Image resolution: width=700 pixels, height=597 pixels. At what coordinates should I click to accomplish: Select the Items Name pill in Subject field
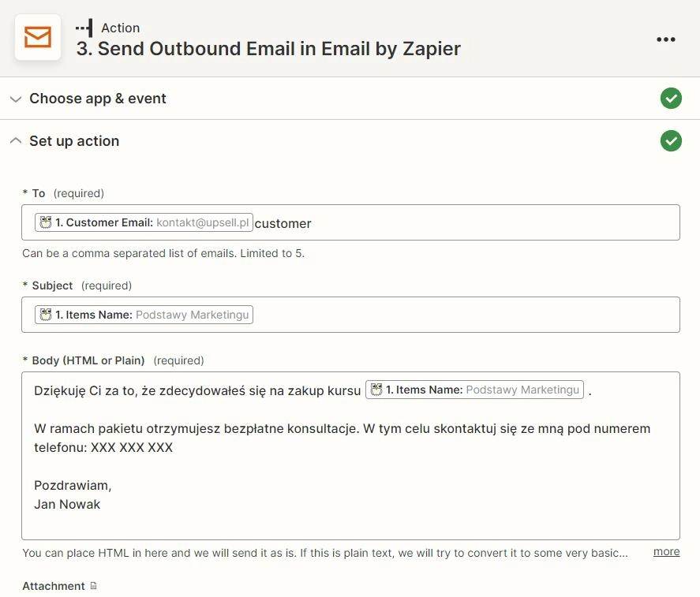tap(144, 315)
